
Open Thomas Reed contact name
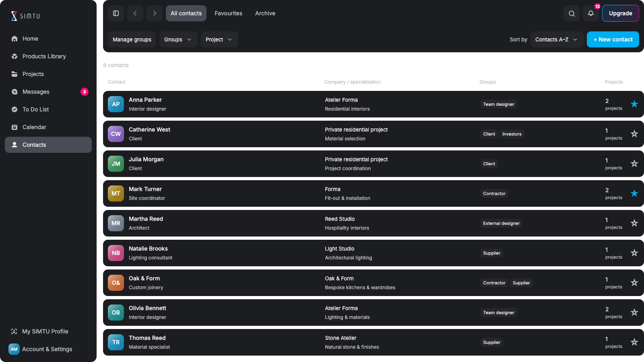[x=147, y=338]
